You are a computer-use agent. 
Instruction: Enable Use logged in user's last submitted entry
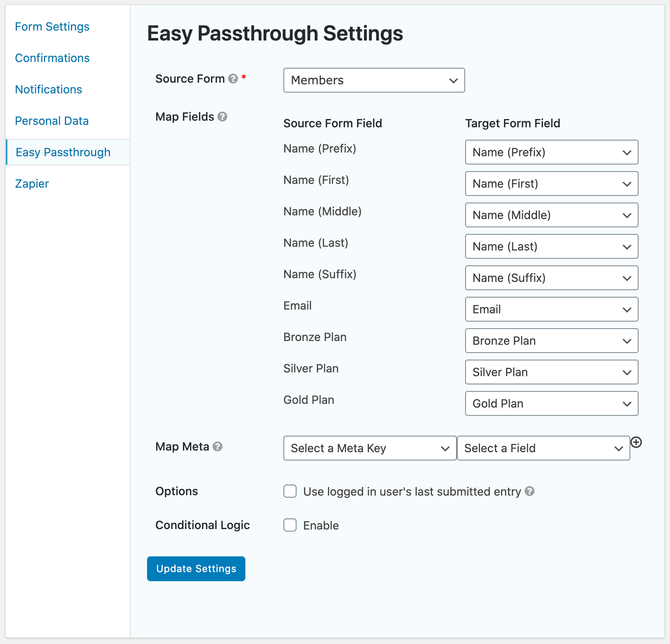pos(290,491)
